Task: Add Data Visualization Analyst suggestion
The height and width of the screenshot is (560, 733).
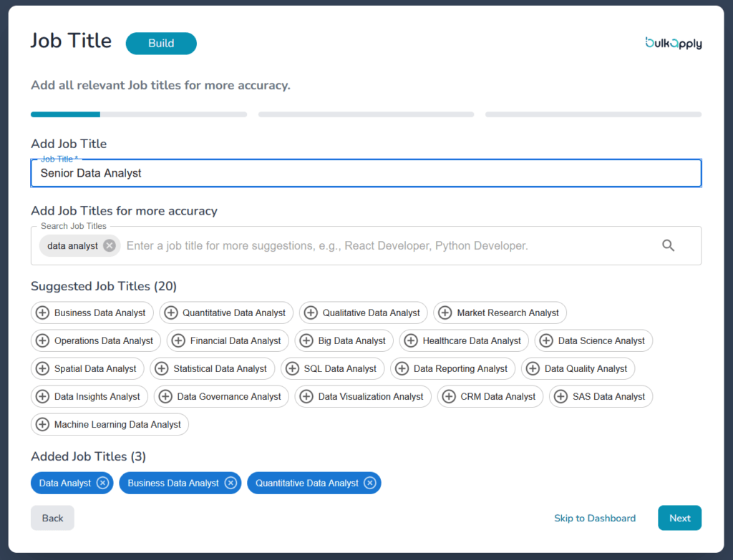Action: point(363,396)
